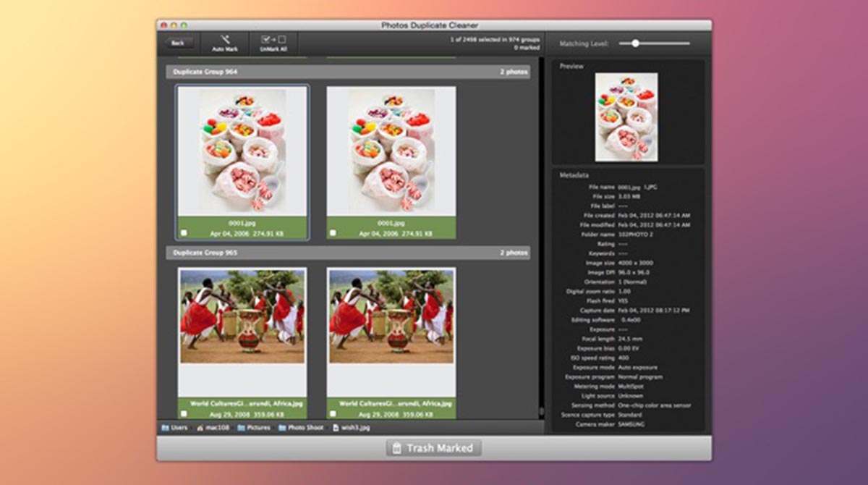Screen dimensions: 868x485
Task: Click the File modified date value
Action: (653, 224)
